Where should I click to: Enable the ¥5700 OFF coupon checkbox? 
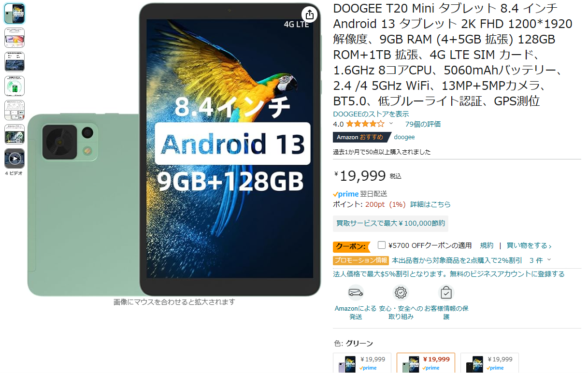pyautogui.click(x=382, y=245)
